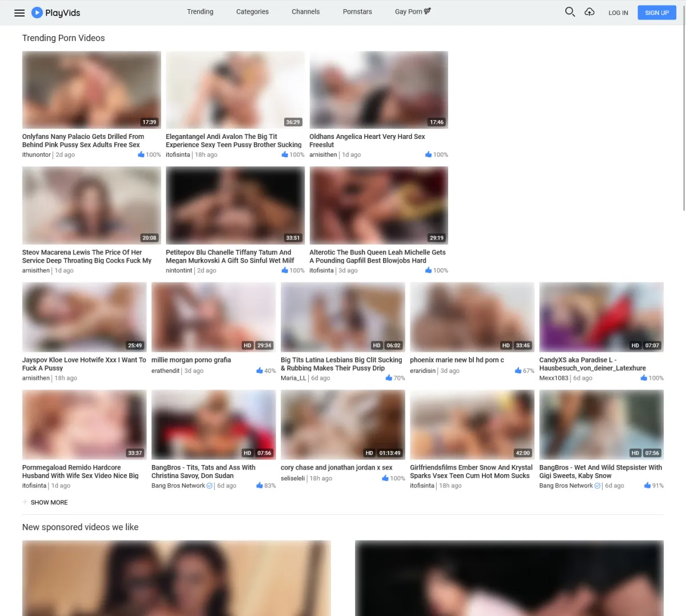Open uploader profile Maria_LL
Image resolution: width=686 pixels, height=616 pixels.
[x=293, y=378]
